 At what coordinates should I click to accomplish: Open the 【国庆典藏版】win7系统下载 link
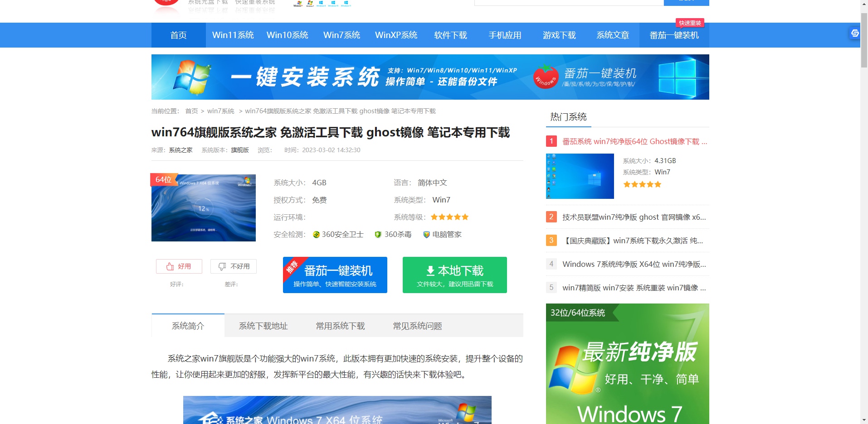633,241
